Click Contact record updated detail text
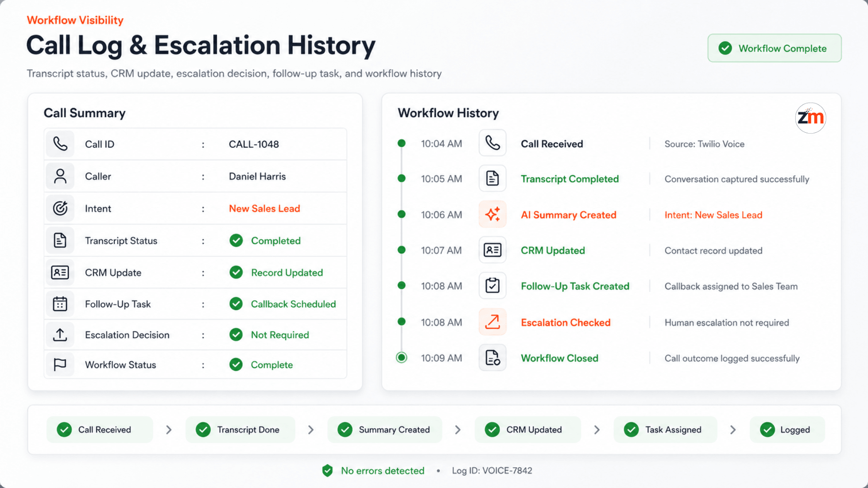The image size is (868, 488). pyautogui.click(x=713, y=251)
